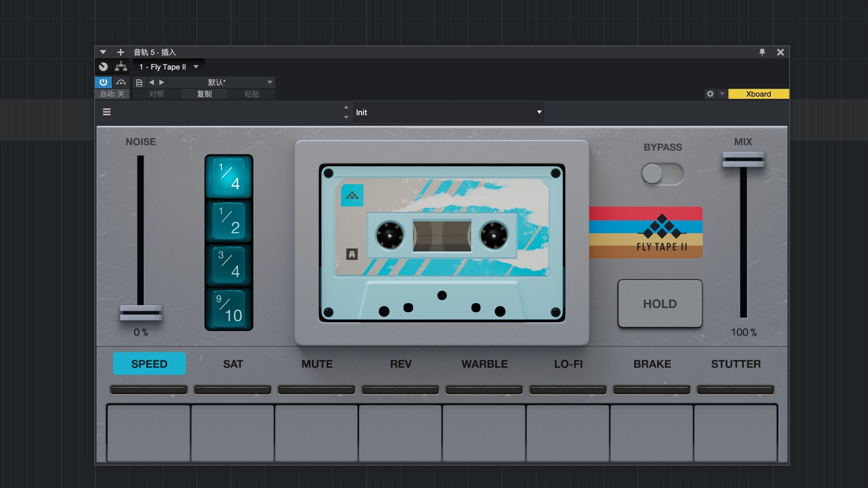Open the routing/sidechain icon
The height and width of the screenshot is (488, 868).
pyautogui.click(x=121, y=67)
